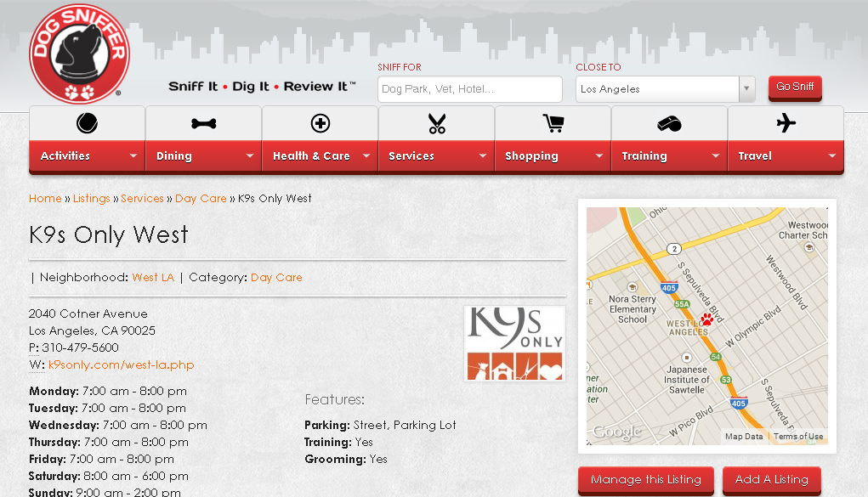Click the bone Dining icon
868x497 pixels.
204,123
